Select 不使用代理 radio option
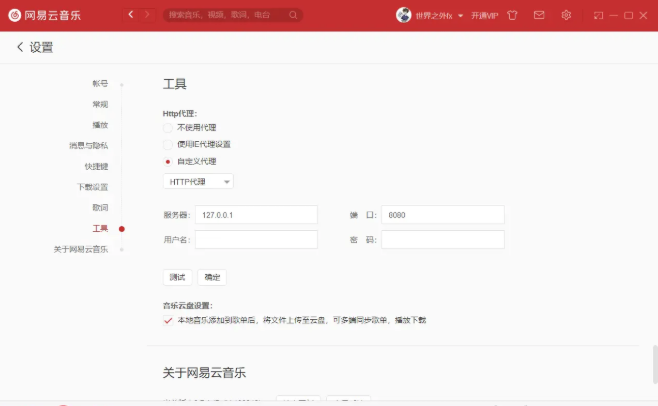The height and width of the screenshot is (406, 658). (x=168, y=128)
